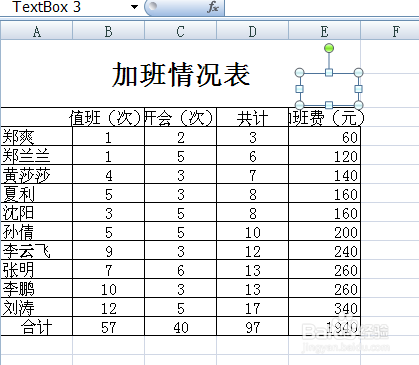Viewport: 419px width, 365px height.
Task: Select column B header
Action: coord(108,32)
